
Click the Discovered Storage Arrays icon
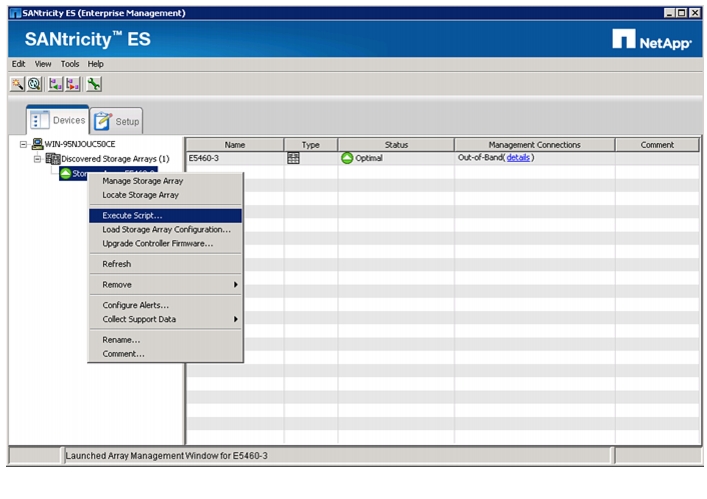point(53,159)
